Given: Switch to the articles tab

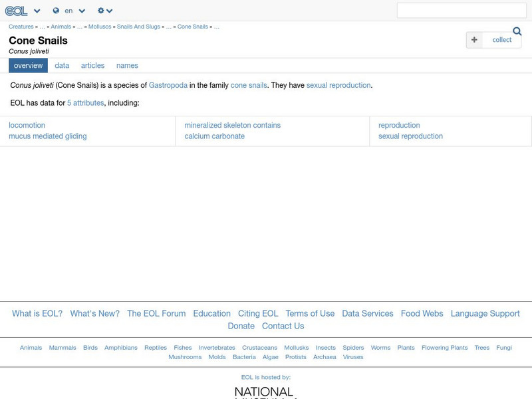Looking at the screenshot, I should pos(92,65).
